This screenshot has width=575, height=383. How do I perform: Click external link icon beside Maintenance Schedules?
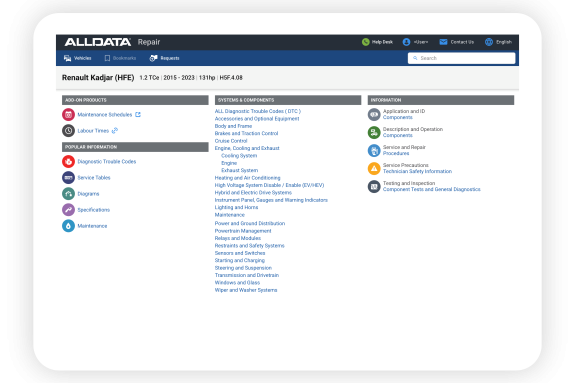tap(138, 114)
